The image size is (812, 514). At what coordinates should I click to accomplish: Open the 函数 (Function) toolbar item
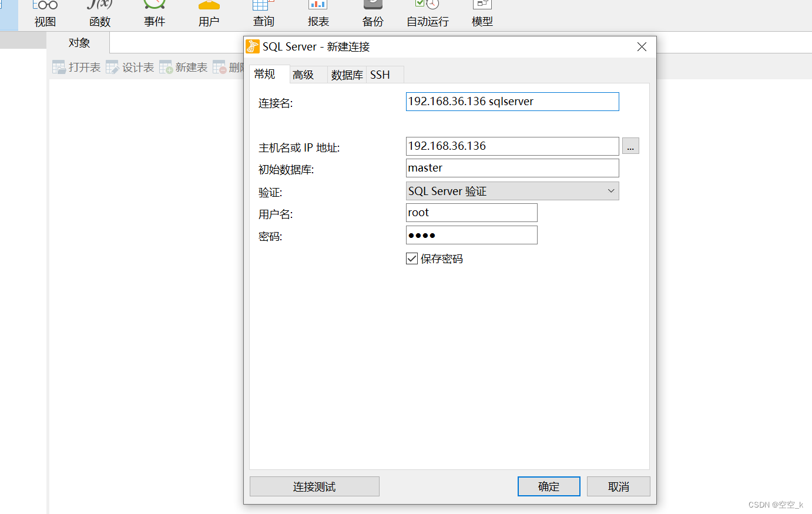(x=100, y=14)
